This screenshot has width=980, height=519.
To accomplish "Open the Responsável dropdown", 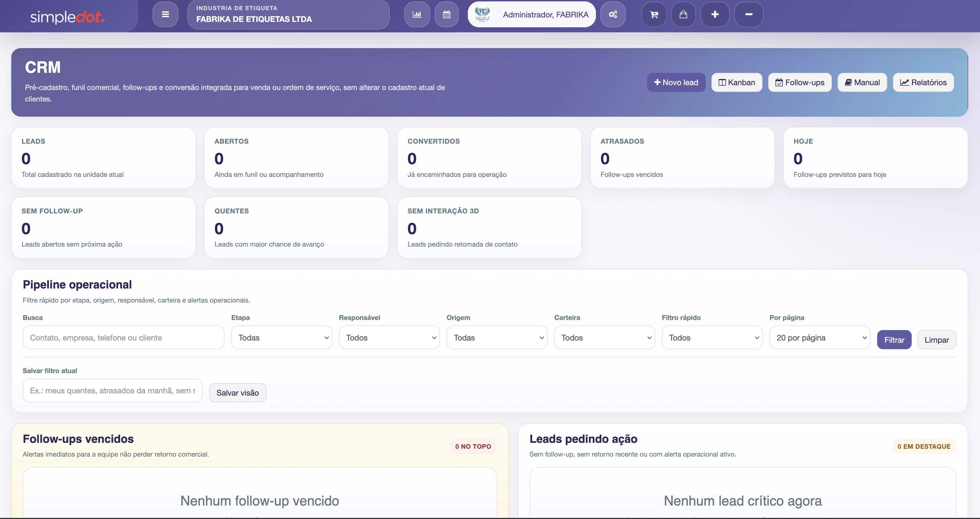I will [389, 337].
